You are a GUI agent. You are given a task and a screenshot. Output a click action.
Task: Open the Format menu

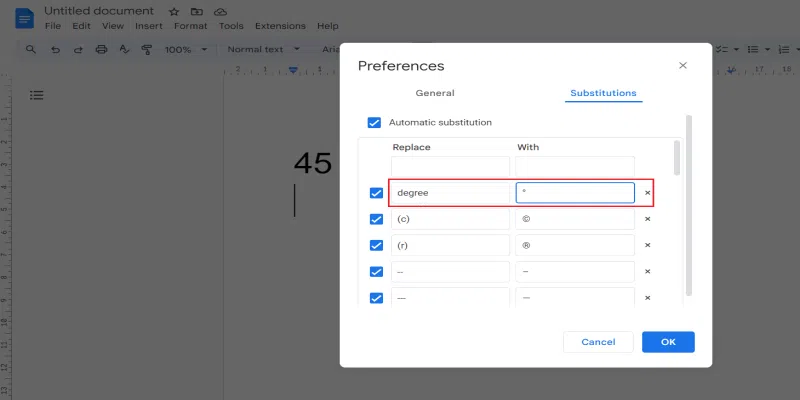click(x=191, y=26)
